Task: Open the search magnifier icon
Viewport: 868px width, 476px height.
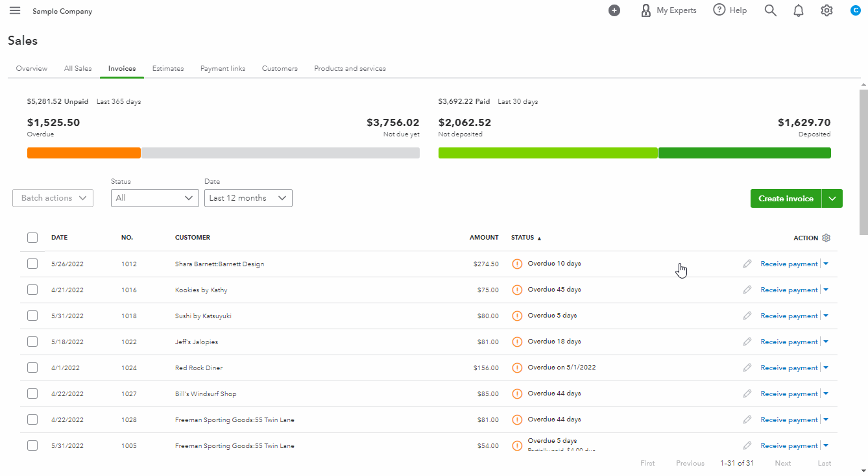Action: coord(770,10)
